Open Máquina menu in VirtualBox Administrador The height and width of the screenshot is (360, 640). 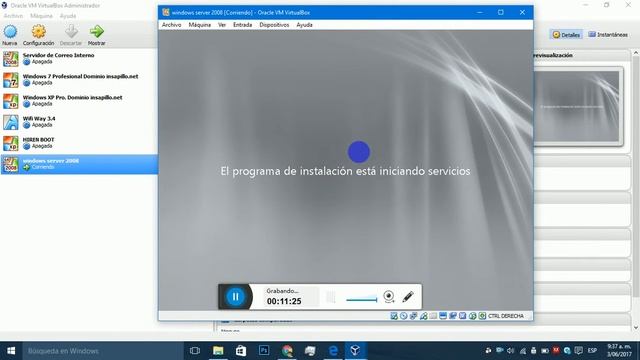click(41, 16)
